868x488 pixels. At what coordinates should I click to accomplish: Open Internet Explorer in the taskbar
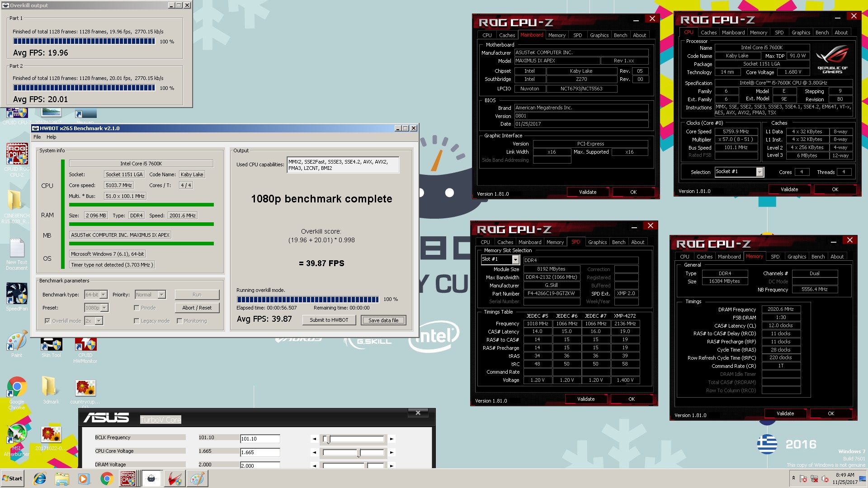[x=40, y=479]
